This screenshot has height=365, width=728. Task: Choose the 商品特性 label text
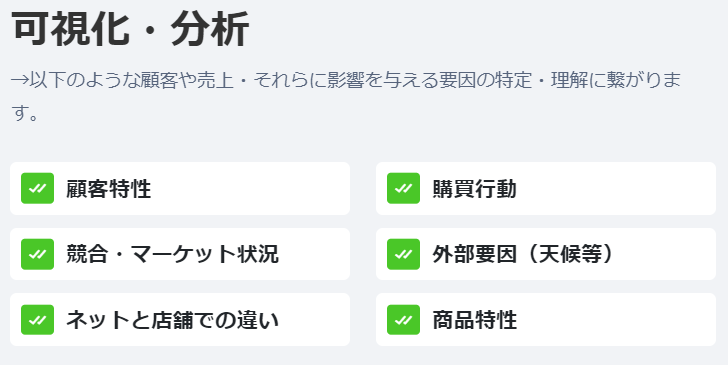click(474, 320)
